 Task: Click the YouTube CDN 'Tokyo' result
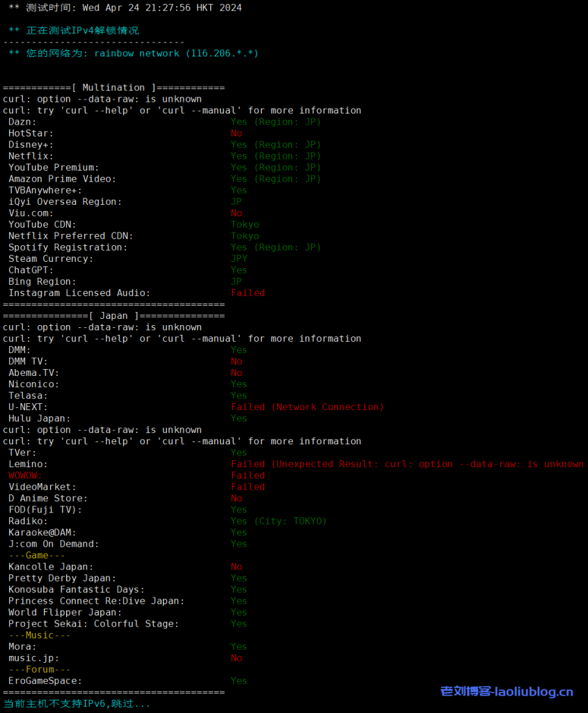click(x=245, y=225)
